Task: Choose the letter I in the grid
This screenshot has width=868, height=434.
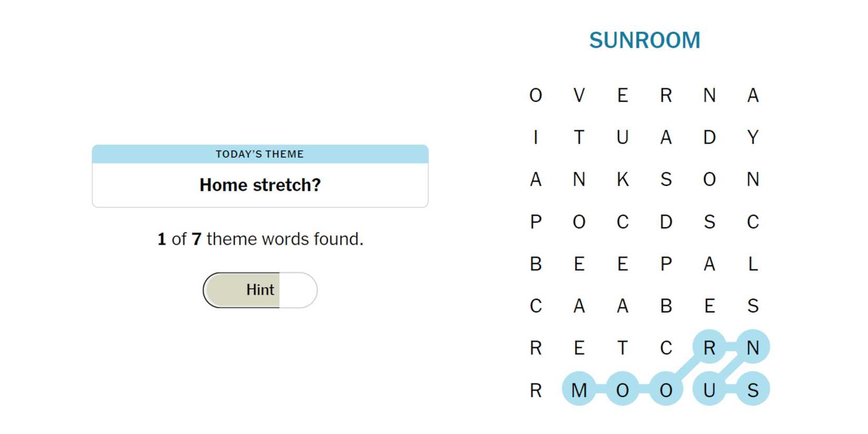Action: tap(536, 137)
